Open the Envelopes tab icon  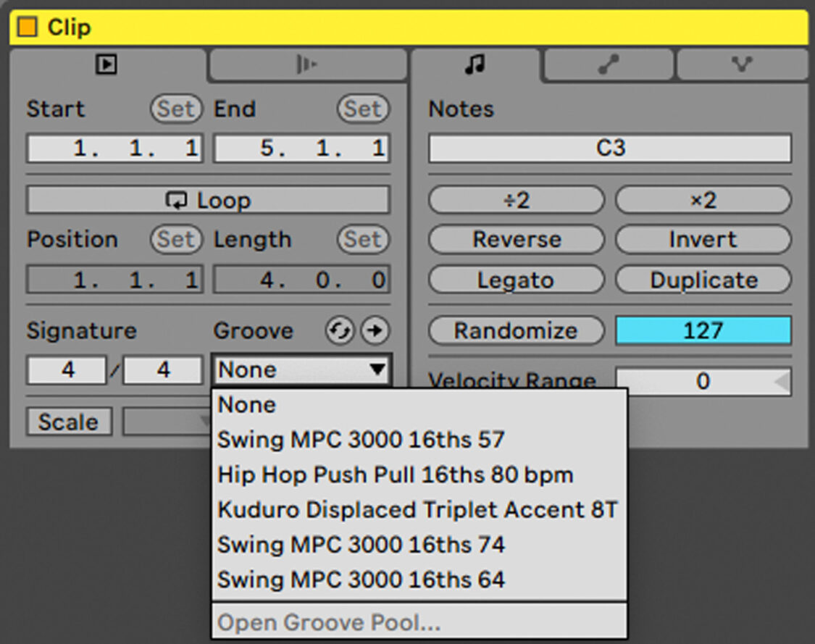(x=609, y=64)
